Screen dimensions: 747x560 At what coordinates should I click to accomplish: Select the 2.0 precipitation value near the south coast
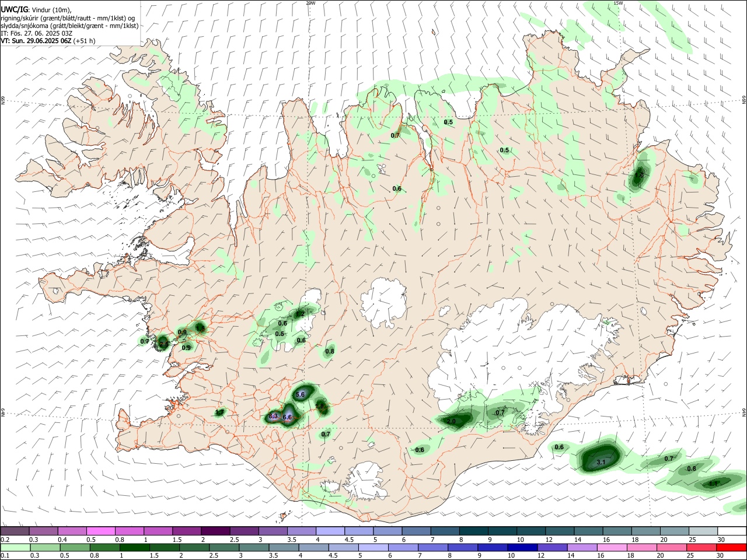pyautogui.click(x=451, y=421)
